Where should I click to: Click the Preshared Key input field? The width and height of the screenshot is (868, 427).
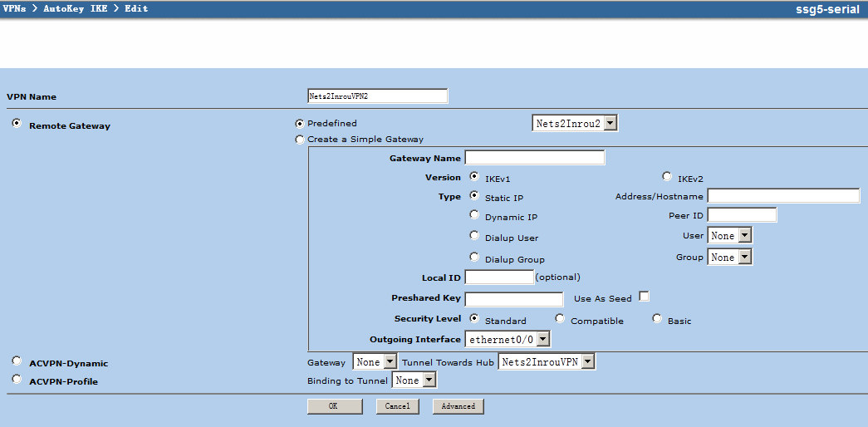pyautogui.click(x=514, y=299)
